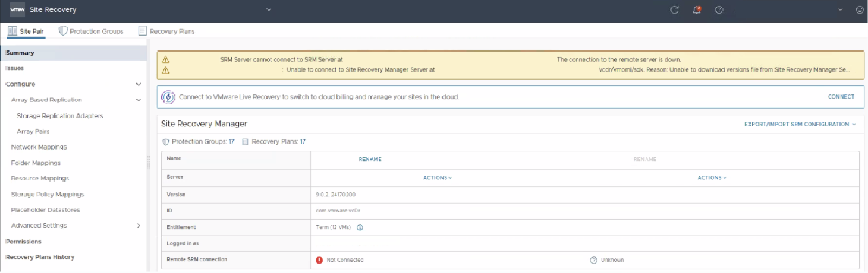This screenshot has width=868, height=273.
Task: Click the Unknown status question icon
Action: point(593,260)
